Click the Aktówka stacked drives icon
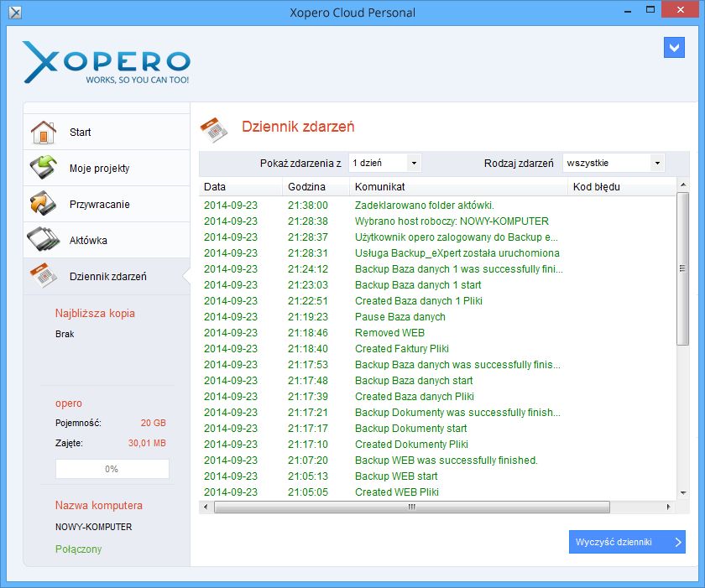This screenshot has height=588, width=705. (44, 239)
